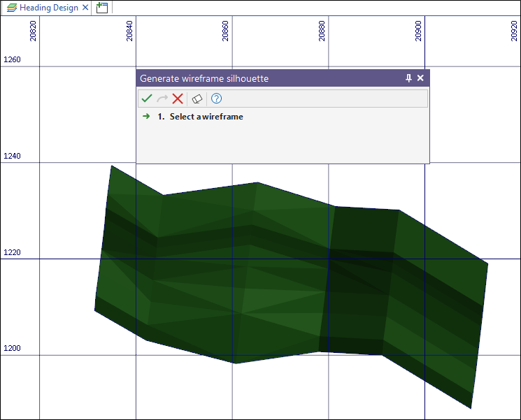Pin the Generate wireframe silhouette panel
The width and height of the screenshot is (521, 420).
click(x=408, y=78)
